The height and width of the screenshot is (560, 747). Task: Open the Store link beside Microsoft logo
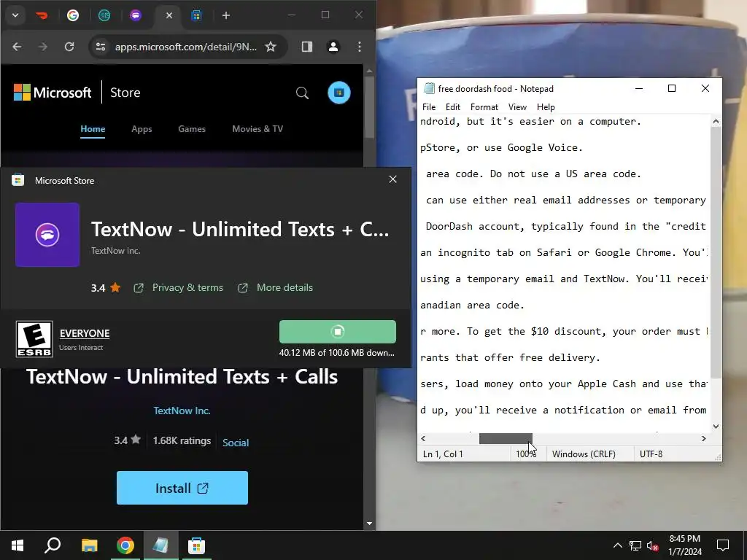coord(125,93)
